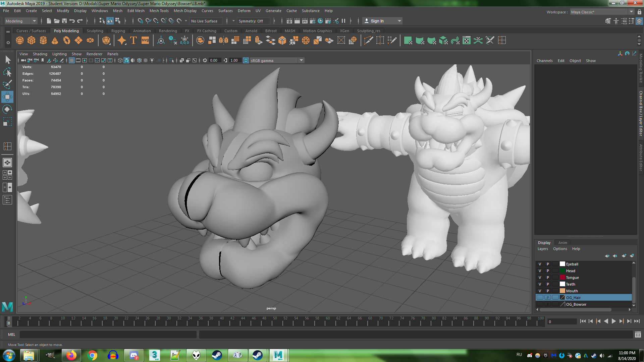The image size is (644, 362).
Task: Open the viewport Shading menu
Action: click(x=40, y=54)
